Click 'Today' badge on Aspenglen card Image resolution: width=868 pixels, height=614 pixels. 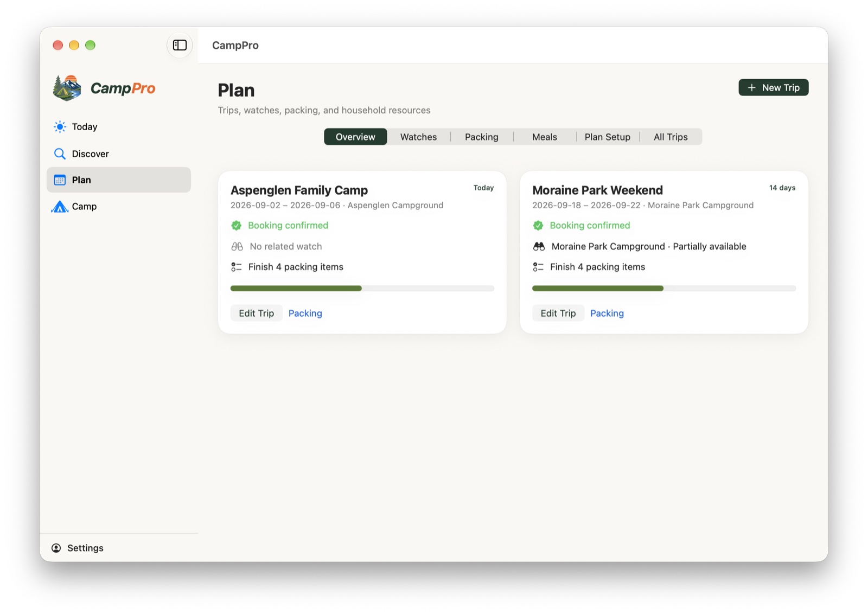coord(483,188)
